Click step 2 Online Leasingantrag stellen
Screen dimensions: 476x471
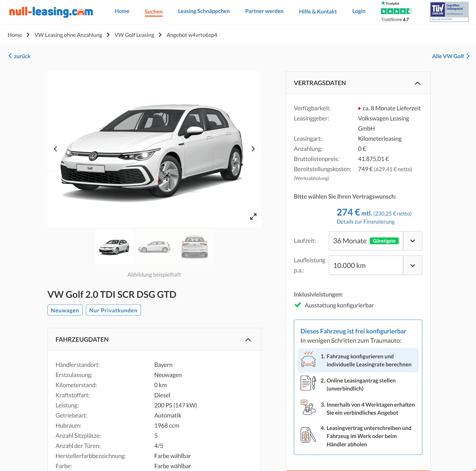[358, 385]
